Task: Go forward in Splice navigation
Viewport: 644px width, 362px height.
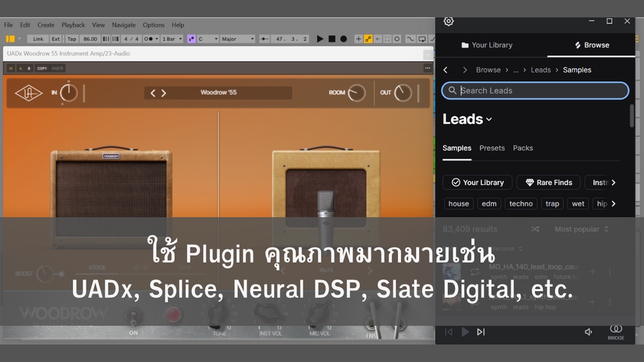Action: (464, 70)
